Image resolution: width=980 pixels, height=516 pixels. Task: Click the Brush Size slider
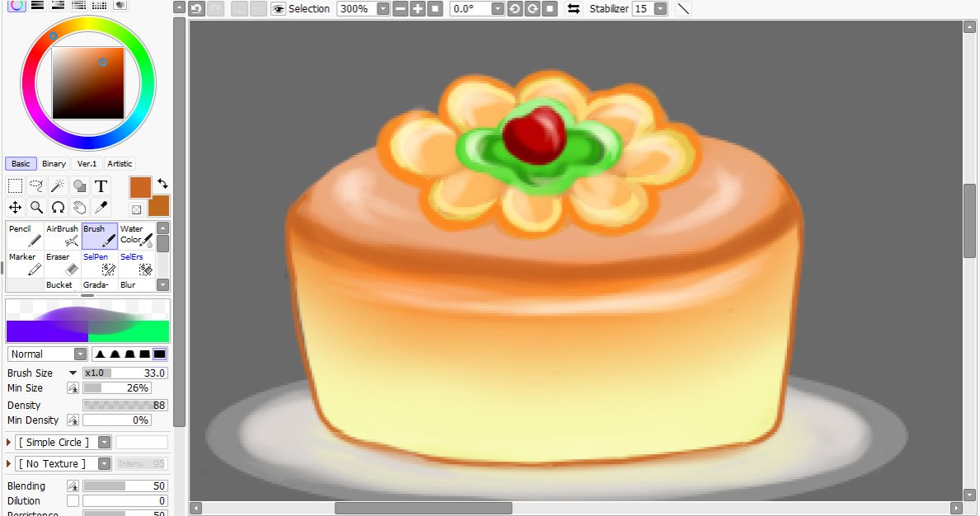point(125,373)
